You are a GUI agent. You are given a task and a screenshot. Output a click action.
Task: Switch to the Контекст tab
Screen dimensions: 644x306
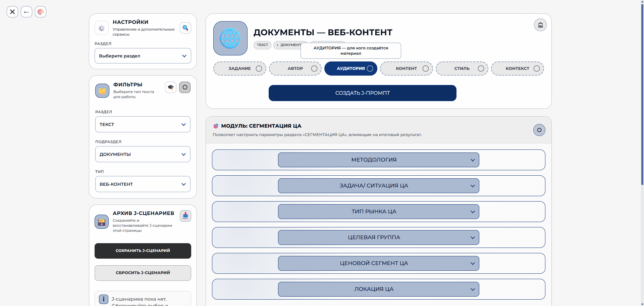(x=518, y=69)
